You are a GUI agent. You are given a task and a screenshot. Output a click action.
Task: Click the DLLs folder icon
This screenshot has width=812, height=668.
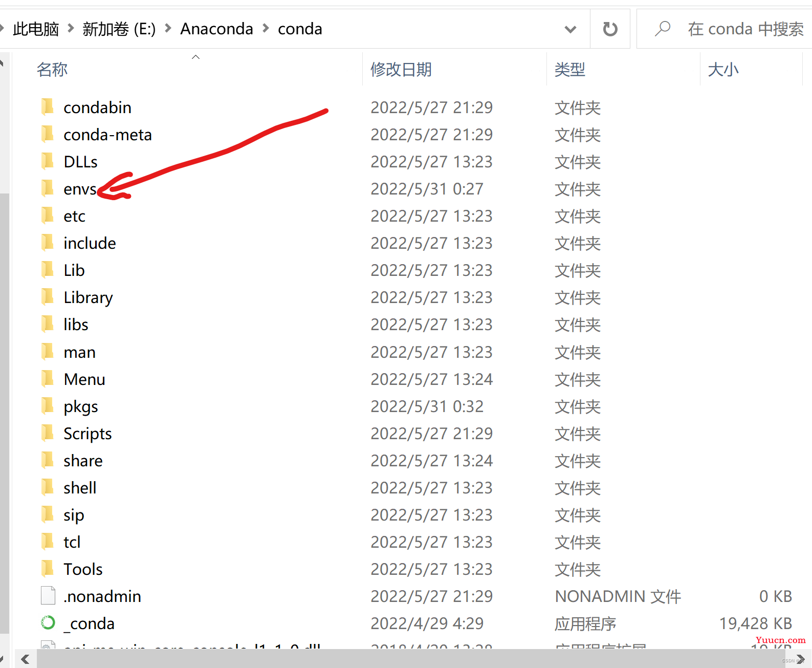tap(47, 161)
